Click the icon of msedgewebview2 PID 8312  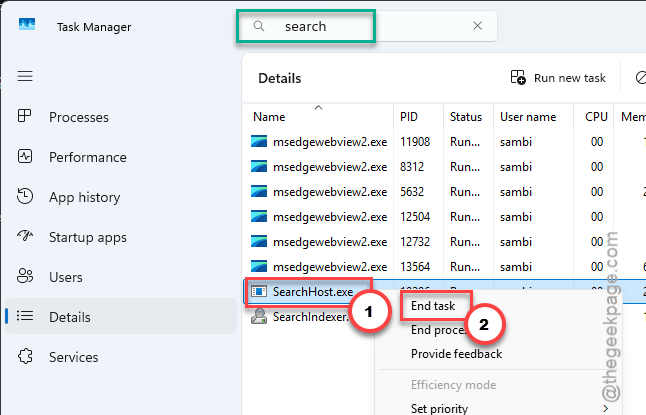(x=259, y=166)
